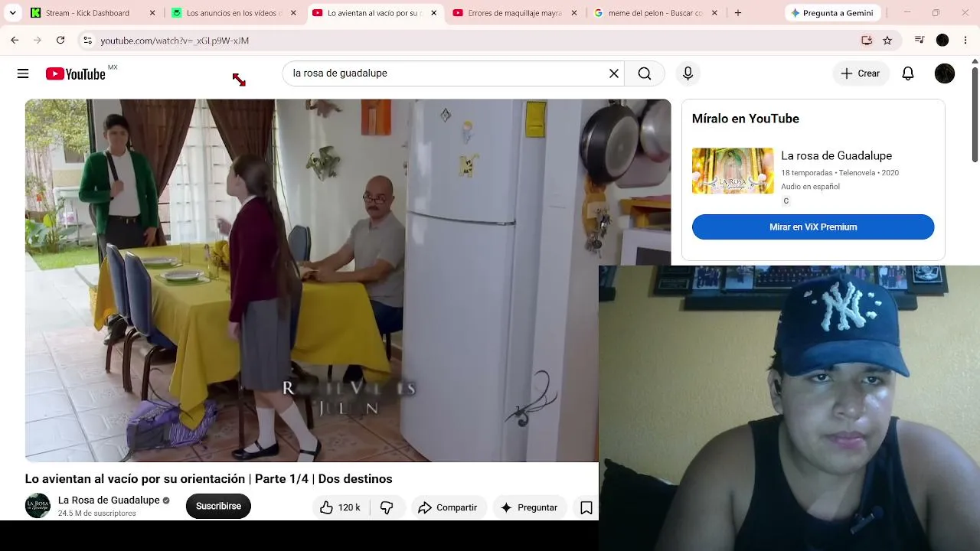This screenshot has height=551, width=980.
Task: Open La Rosa de Guadalupe channel avatar
Action: (38, 506)
